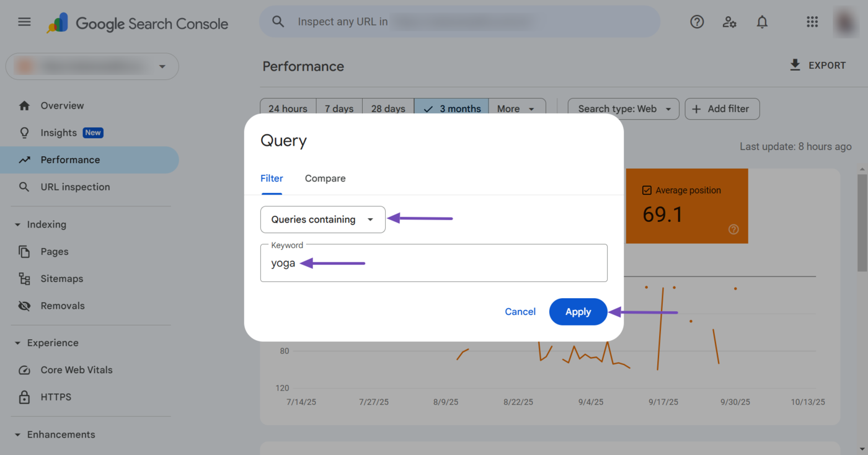Collapse the Indexing section
Image resolution: width=868 pixels, height=455 pixels.
(x=17, y=224)
